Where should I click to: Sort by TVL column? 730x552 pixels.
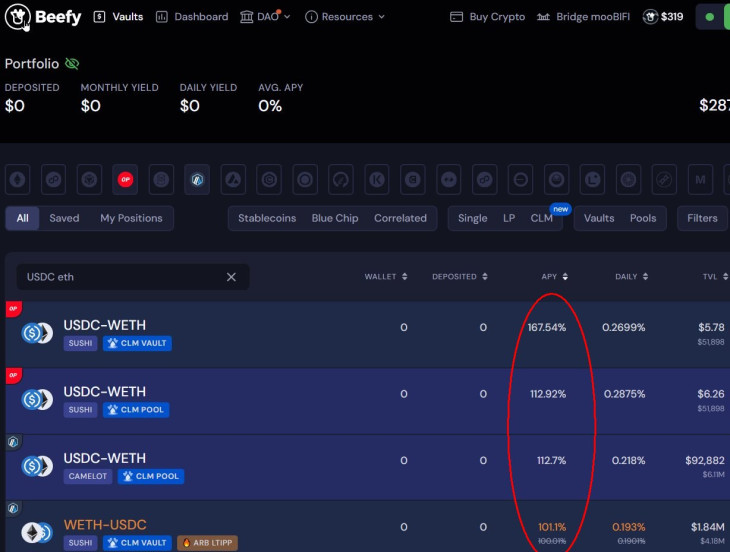pyautogui.click(x=715, y=276)
